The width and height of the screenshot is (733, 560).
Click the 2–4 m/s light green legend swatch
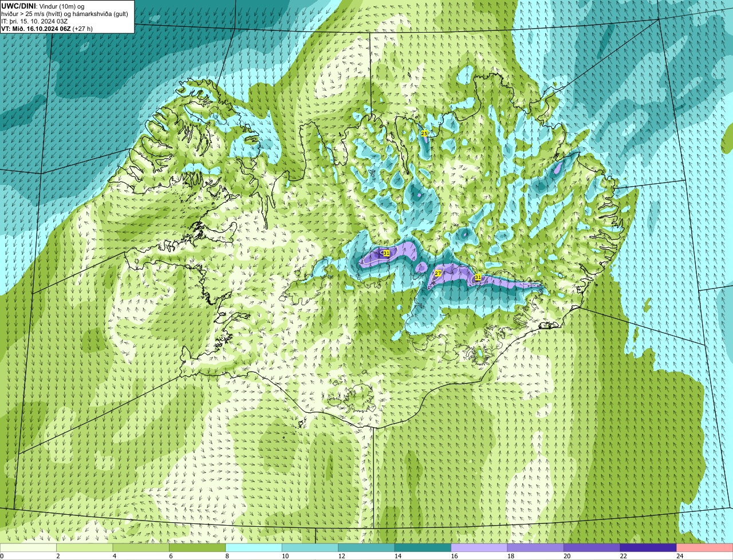tap(85, 547)
